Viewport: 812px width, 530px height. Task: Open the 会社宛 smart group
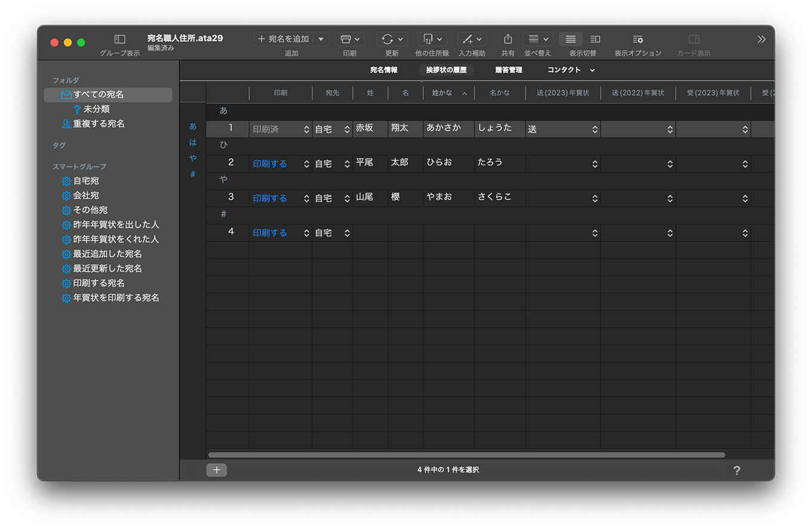coord(81,195)
